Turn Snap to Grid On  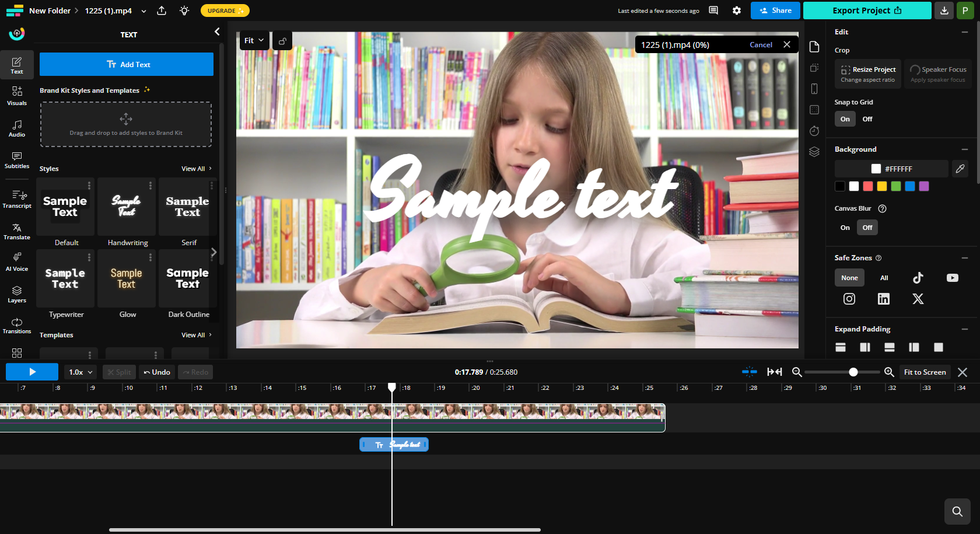[845, 119]
